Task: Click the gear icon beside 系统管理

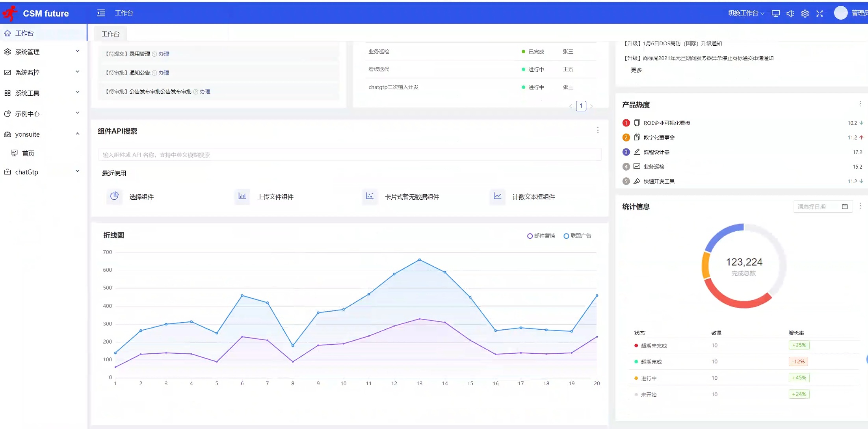Action: pos(7,52)
